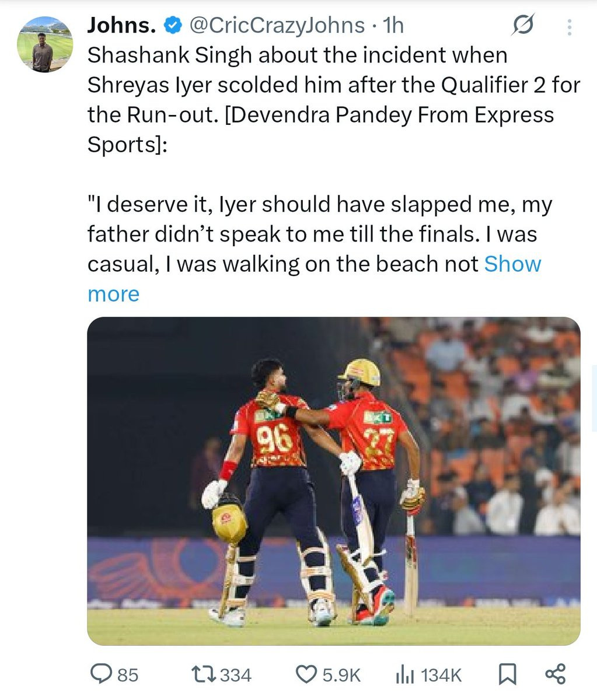
Task: Click the 85 replies count
Action: click(x=128, y=675)
